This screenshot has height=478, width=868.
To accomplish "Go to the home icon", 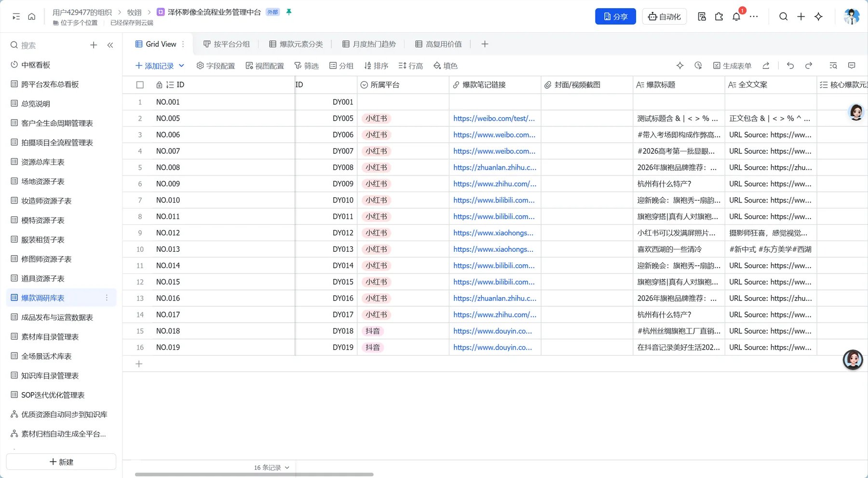I will (32, 16).
